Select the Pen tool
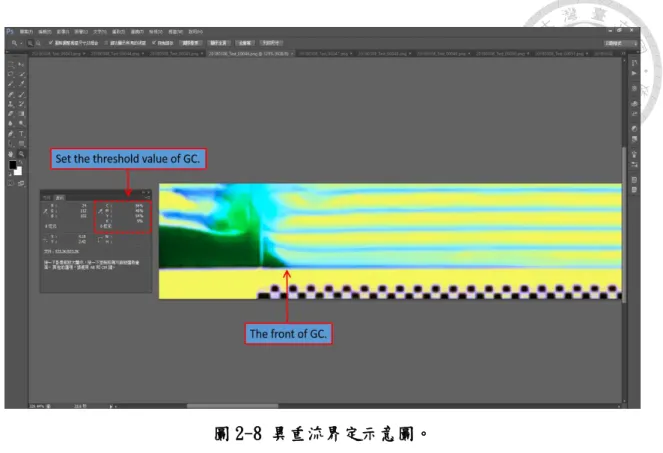The height and width of the screenshot is (453, 663). tap(11, 134)
